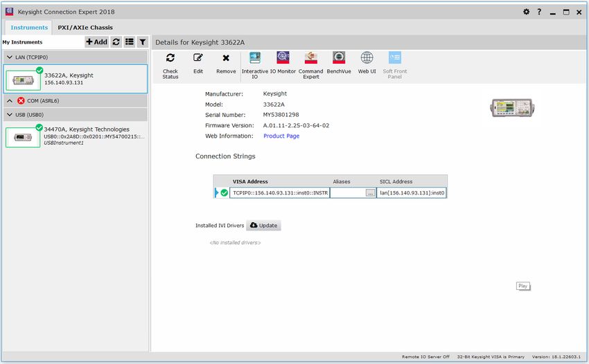The height and width of the screenshot is (364, 589).
Task: Click the SICL Address column header
Action: pyautogui.click(x=396, y=181)
